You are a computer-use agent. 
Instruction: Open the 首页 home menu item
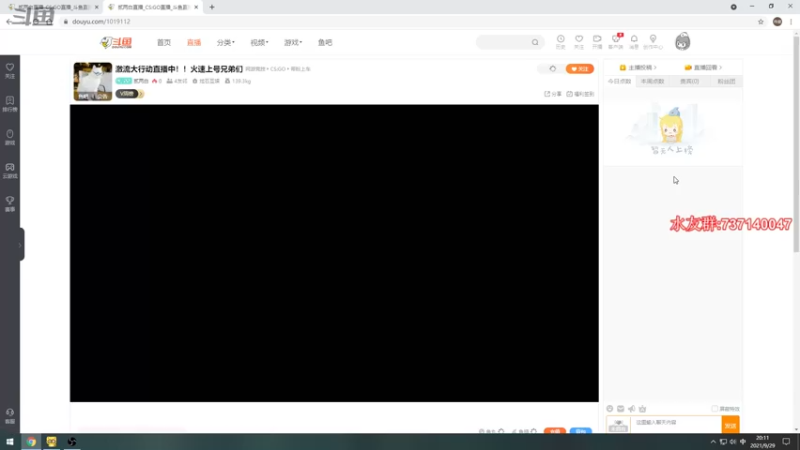164,42
